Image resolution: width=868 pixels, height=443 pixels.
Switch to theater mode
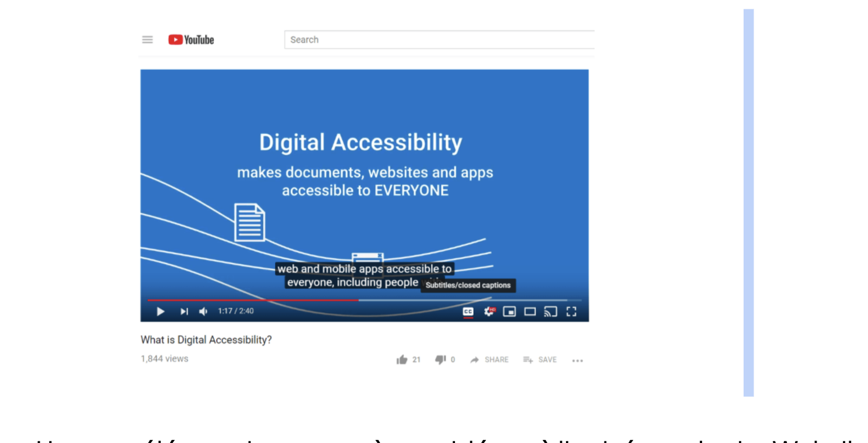pos(530,312)
